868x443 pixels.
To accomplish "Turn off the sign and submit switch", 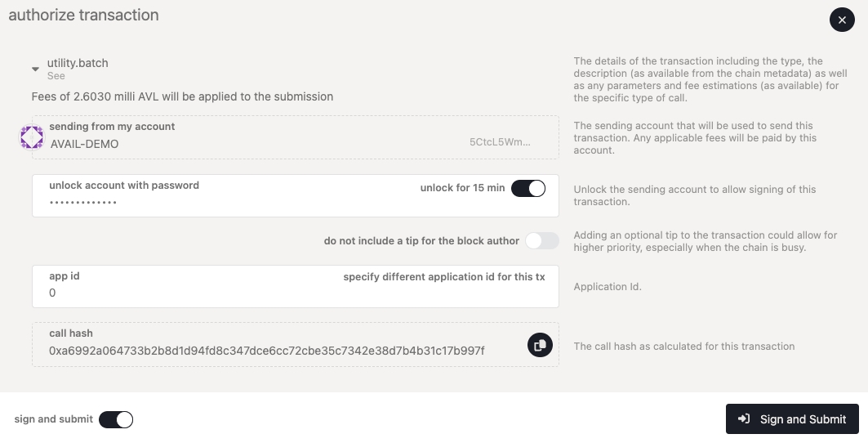I will (x=116, y=419).
